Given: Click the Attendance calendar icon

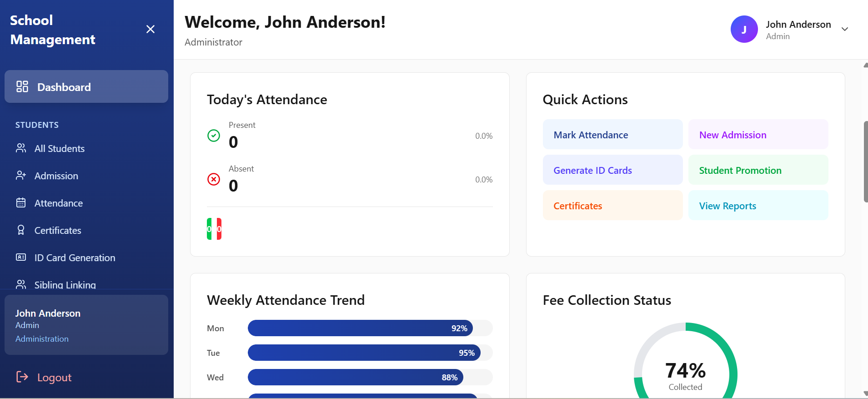Looking at the screenshot, I should (21, 203).
